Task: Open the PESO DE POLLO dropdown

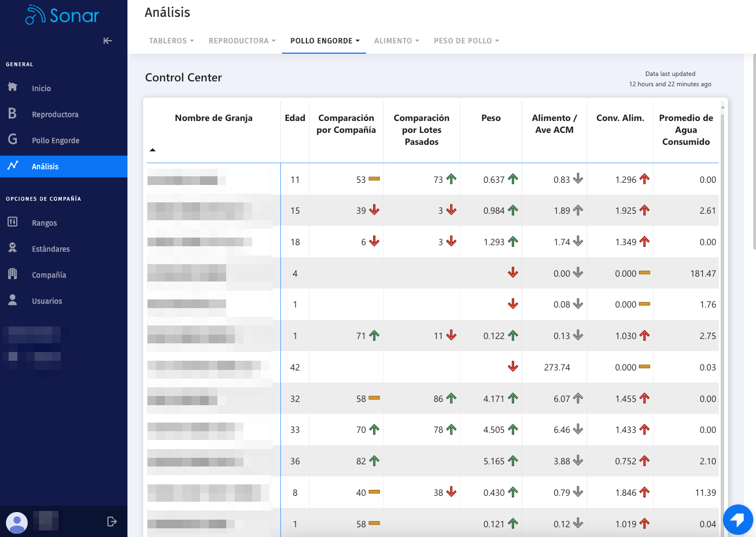Action: click(x=466, y=41)
